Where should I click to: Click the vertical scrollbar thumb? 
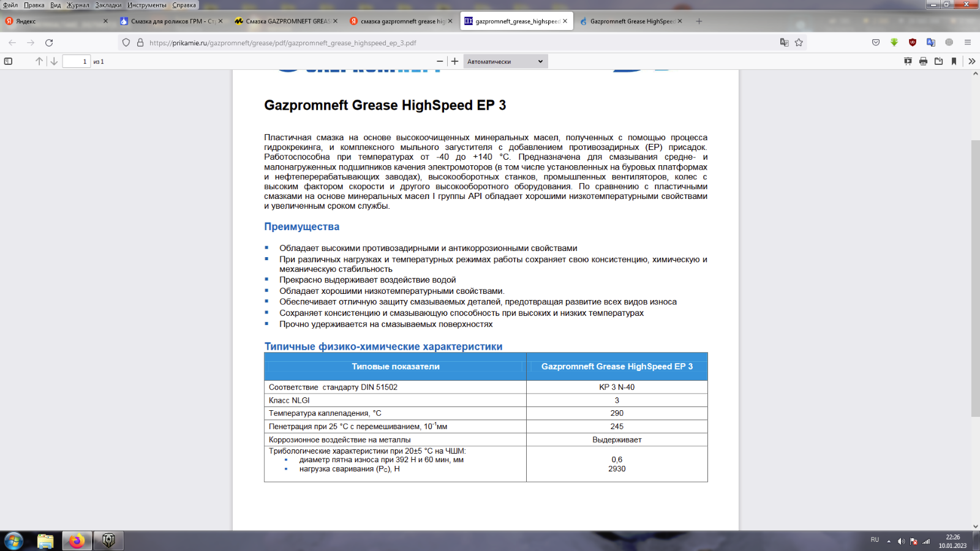[975, 279]
